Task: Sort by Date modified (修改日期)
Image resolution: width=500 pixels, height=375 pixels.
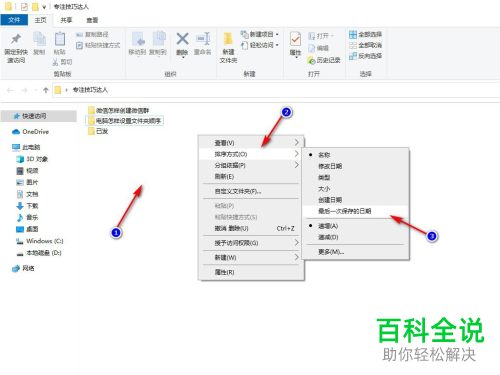Action: pos(355,166)
